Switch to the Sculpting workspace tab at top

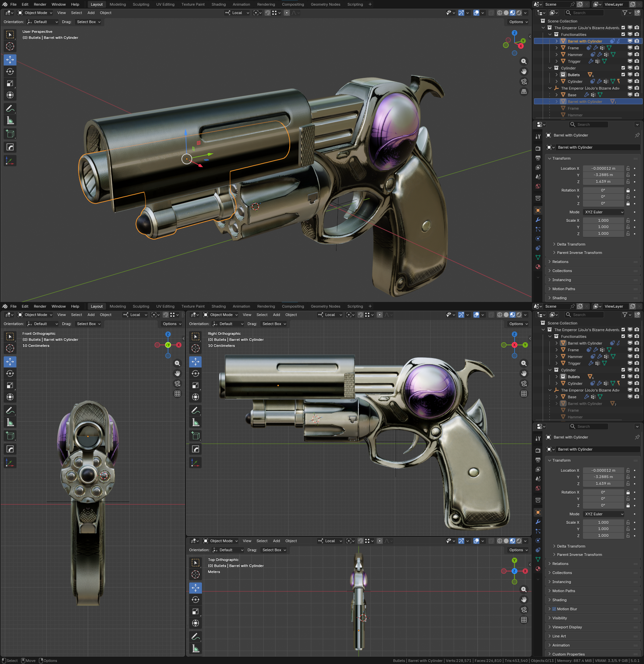pos(141,4)
